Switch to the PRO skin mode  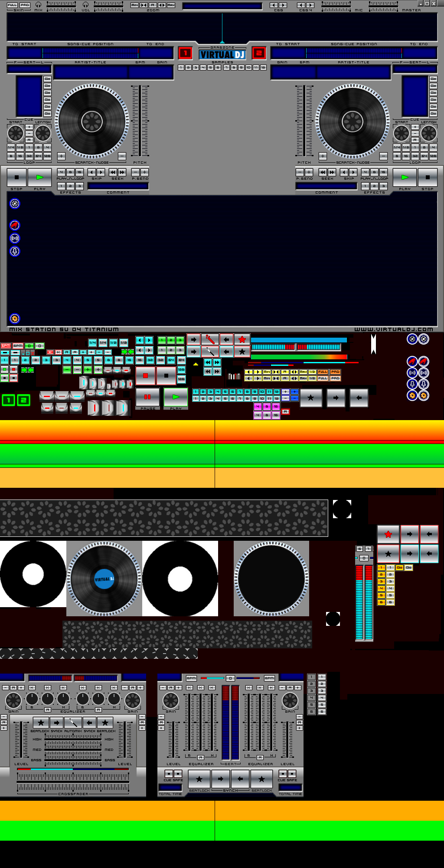25,5
